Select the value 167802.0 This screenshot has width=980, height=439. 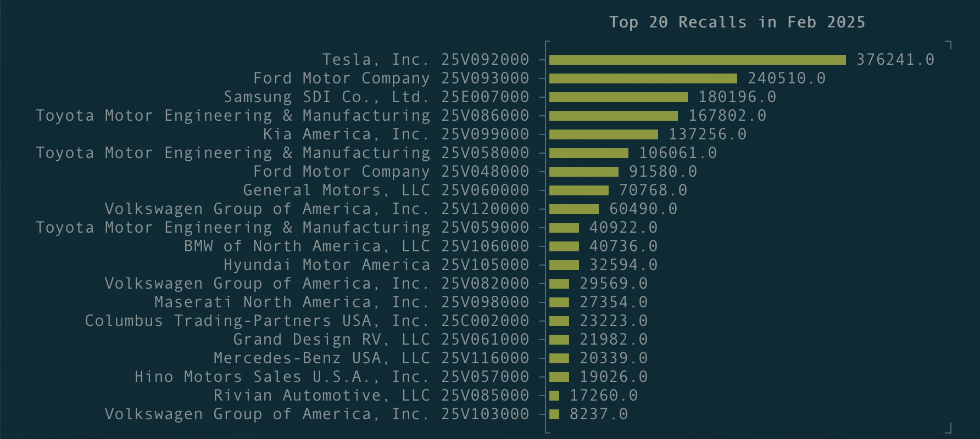pos(727,115)
